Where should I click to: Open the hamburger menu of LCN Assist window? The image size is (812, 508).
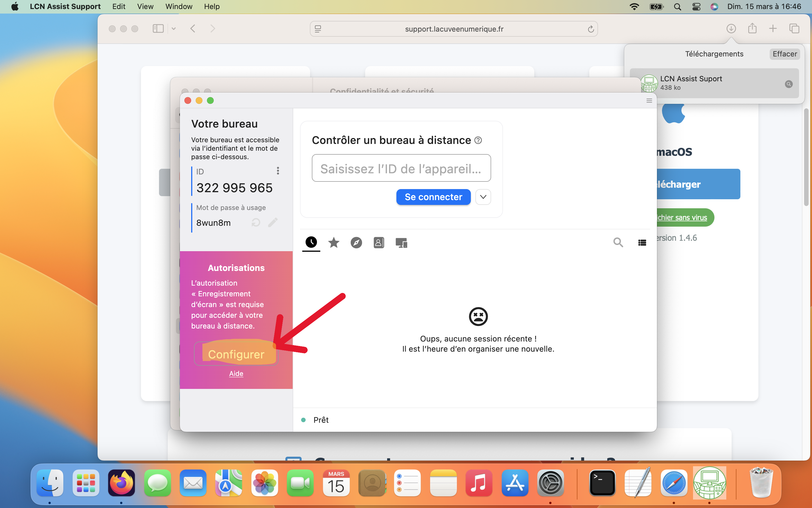tap(649, 100)
